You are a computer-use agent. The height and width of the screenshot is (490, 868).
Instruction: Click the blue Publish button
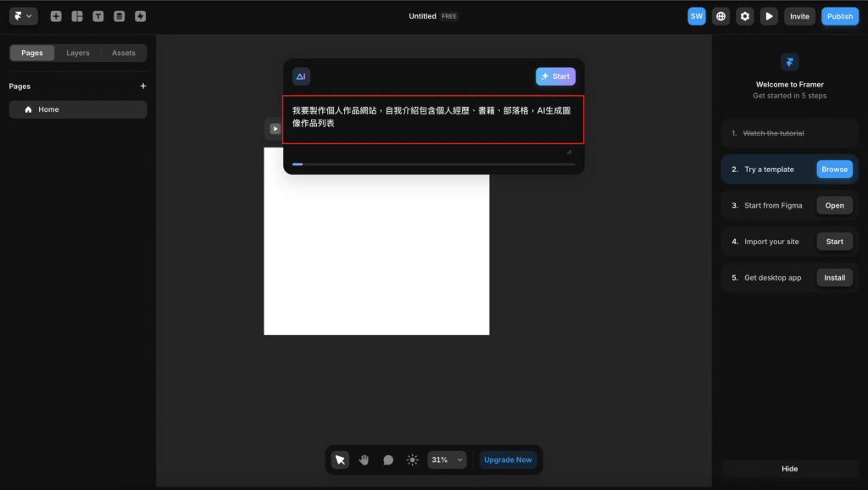pyautogui.click(x=840, y=16)
